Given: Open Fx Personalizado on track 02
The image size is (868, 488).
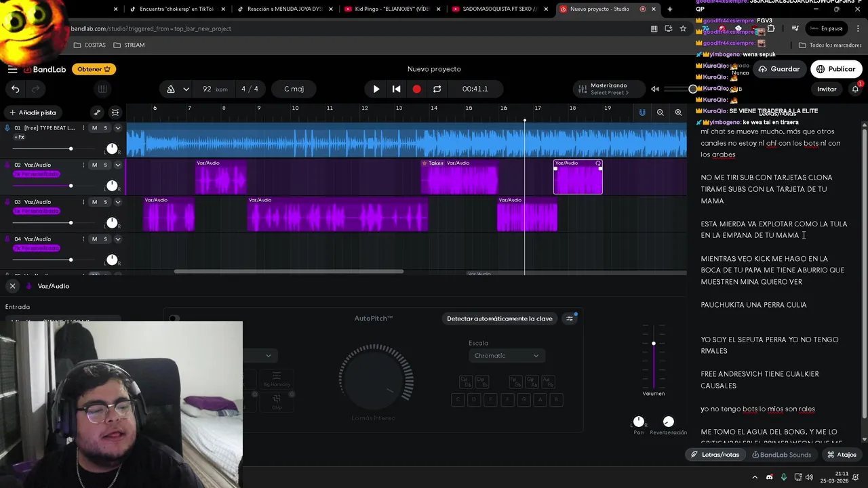Looking at the screenshot, I should [36, 174].
